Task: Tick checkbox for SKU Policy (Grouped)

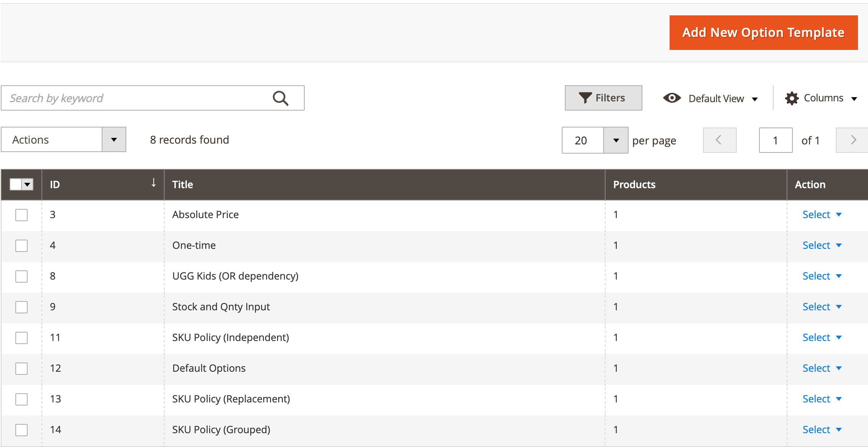Action: point(21,430)
